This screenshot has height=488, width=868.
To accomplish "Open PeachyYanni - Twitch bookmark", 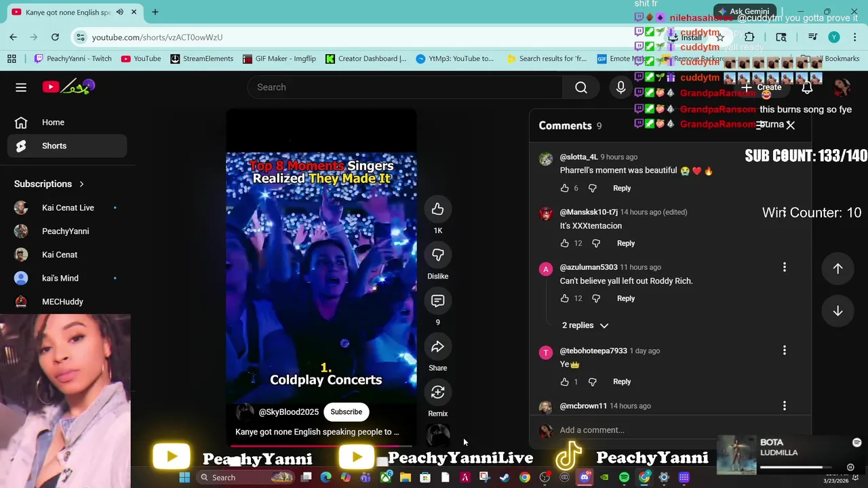I will [73, 59].
